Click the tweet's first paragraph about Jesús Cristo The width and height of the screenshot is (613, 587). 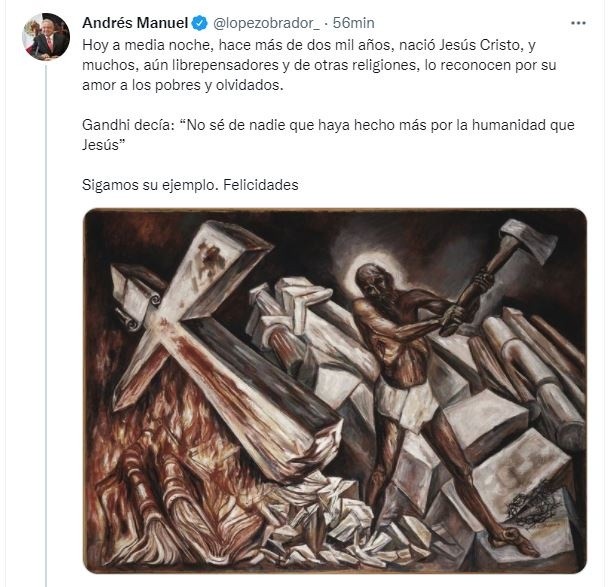tap(319, 65)
